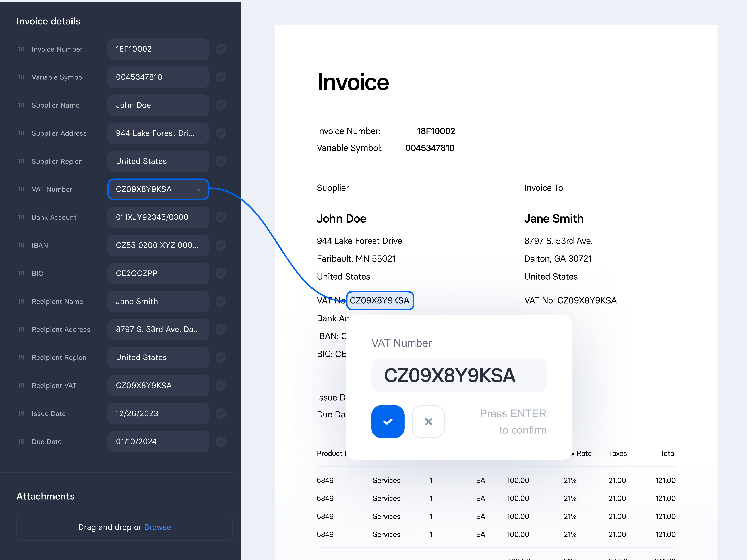Click Browse to attach a file
Screen dimensions: 747x560
[157, 527]
